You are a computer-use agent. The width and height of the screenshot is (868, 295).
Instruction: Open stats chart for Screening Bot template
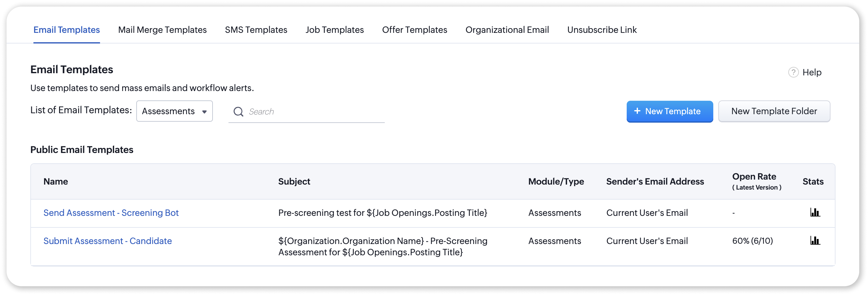(x=815, y=212)
